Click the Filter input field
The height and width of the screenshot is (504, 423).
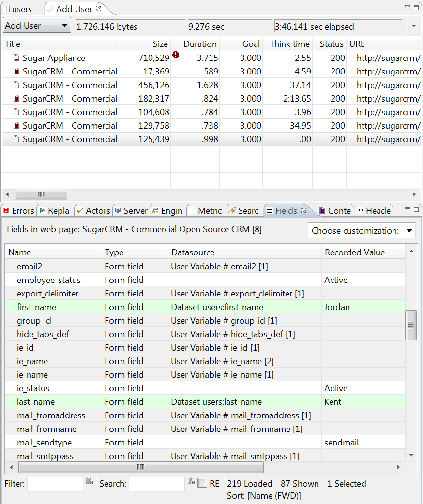coord(55,484)
